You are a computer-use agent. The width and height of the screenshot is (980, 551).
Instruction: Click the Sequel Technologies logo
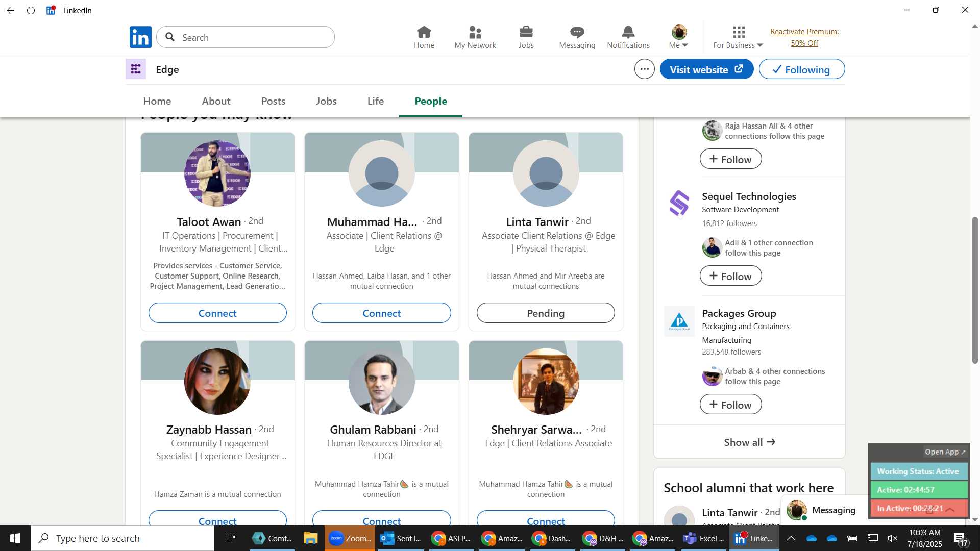pyautogui.click(x=679, y=204)
